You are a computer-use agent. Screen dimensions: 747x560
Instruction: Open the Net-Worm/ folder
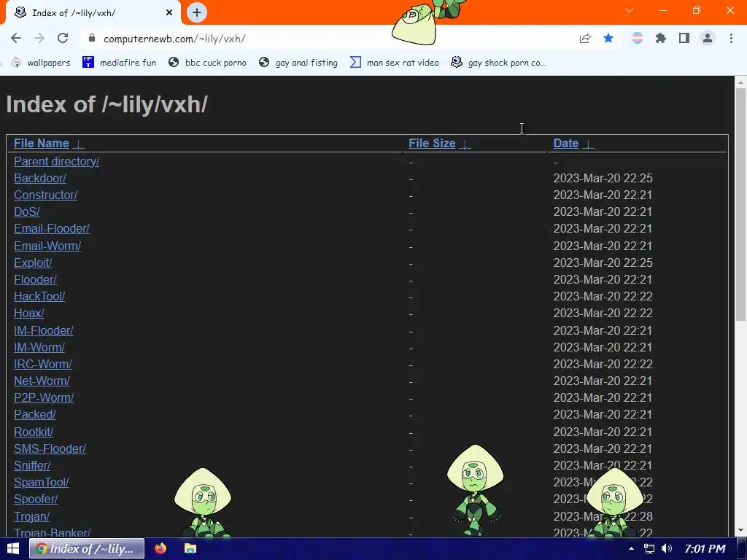(42, 381)
